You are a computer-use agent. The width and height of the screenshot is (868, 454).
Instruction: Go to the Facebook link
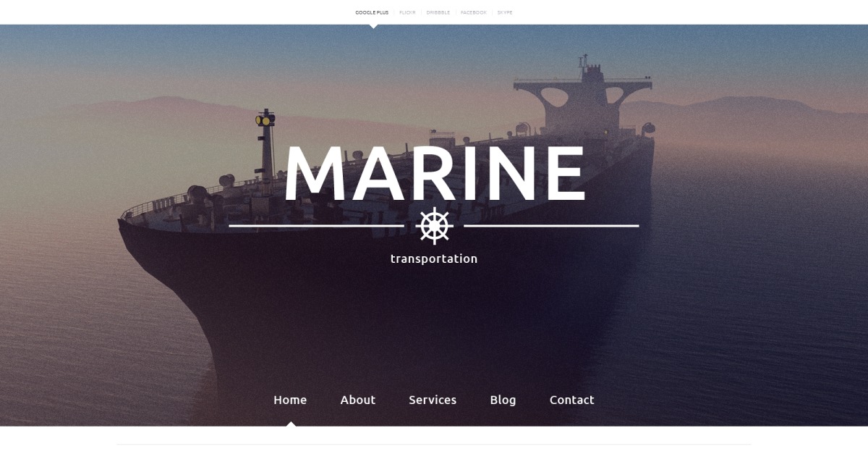click(474, 12)
